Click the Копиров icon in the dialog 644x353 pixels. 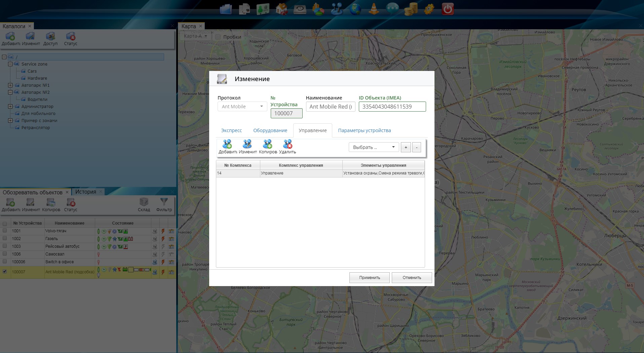pyautogui.click(x=268, y=145)
